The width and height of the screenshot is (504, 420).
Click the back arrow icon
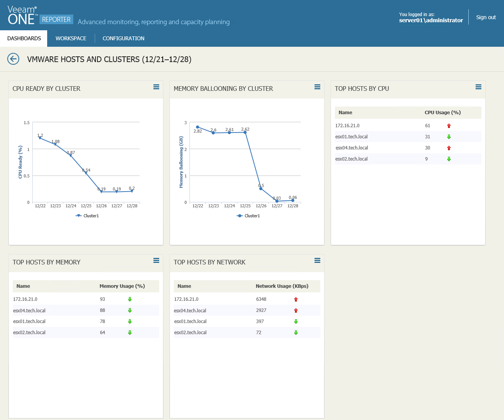tap(13, 59)
